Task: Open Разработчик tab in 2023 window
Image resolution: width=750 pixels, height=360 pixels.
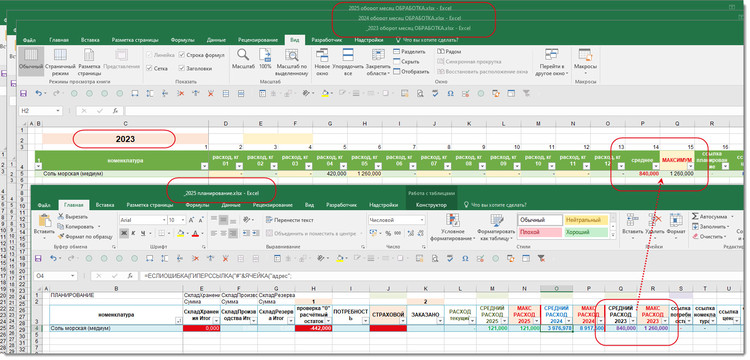Action: (x=327, y=40)
